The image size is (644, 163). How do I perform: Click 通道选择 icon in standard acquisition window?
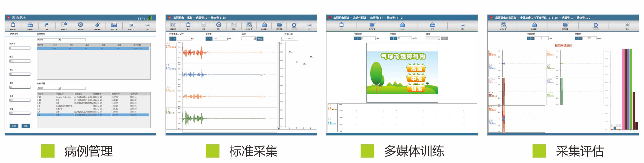(x=173, y=25)
